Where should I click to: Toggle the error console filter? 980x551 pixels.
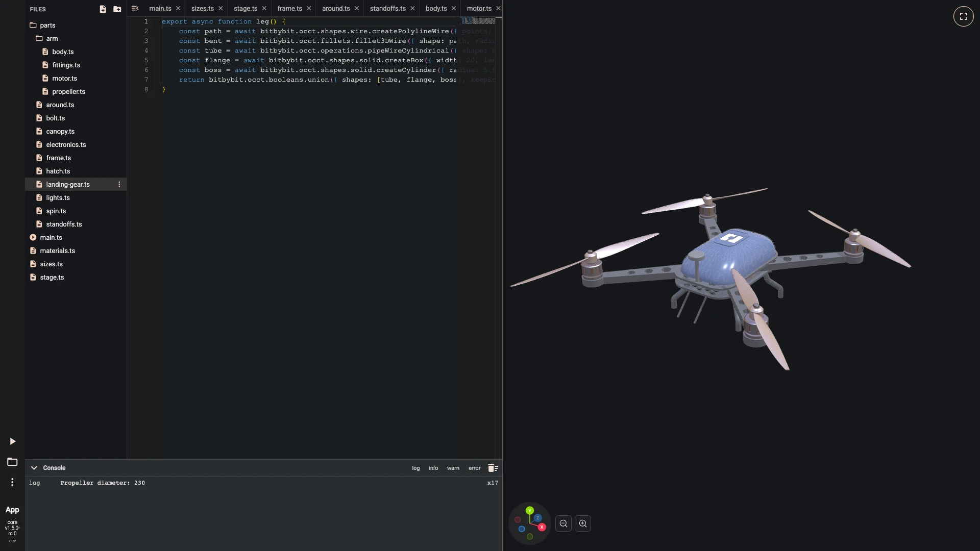(x=475, y=468)
